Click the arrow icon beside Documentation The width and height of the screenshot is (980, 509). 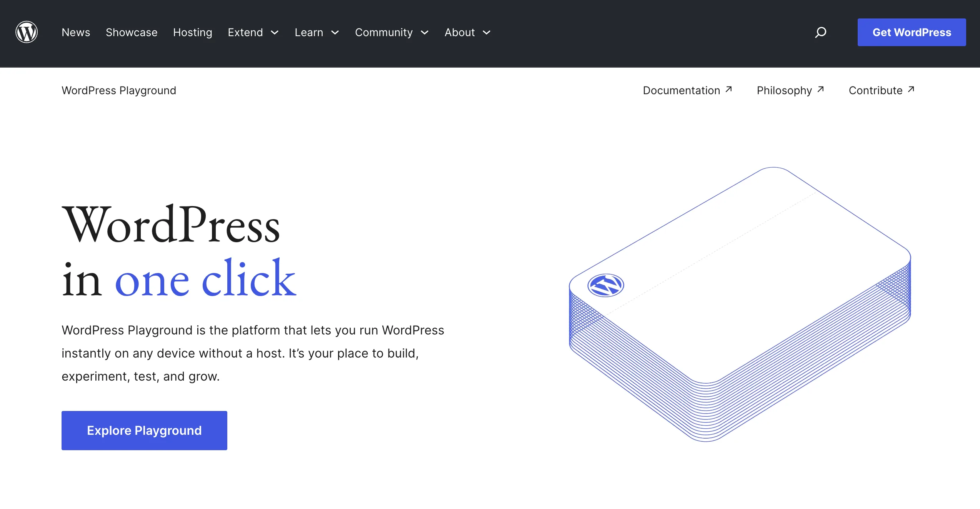pyautogui.click(x=728, y=90)
